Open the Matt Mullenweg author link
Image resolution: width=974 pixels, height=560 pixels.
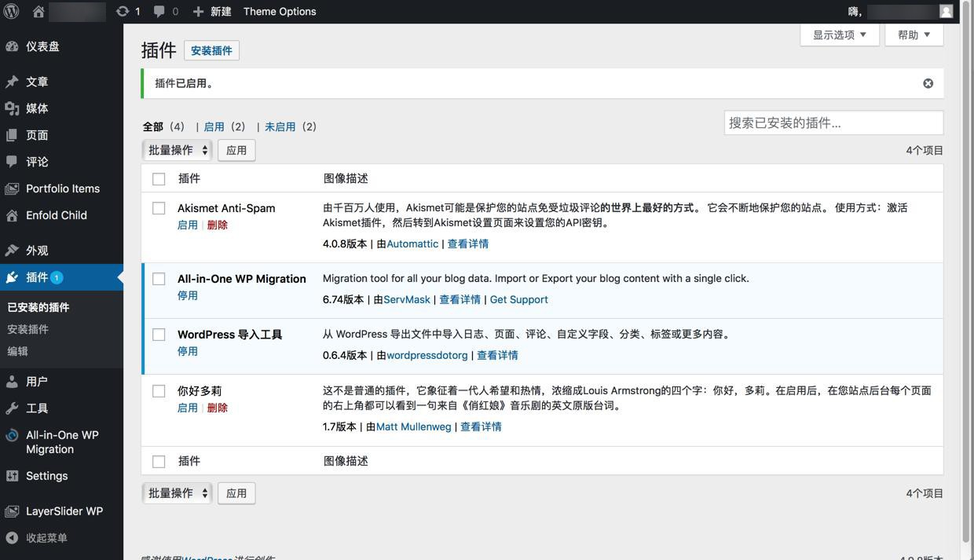tap(414, 426)
